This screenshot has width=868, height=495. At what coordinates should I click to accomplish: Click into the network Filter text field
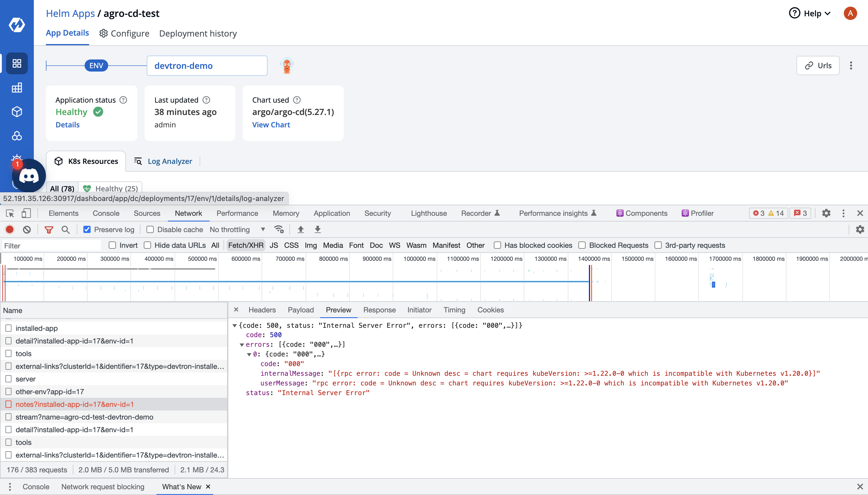[x=51, y=245]
